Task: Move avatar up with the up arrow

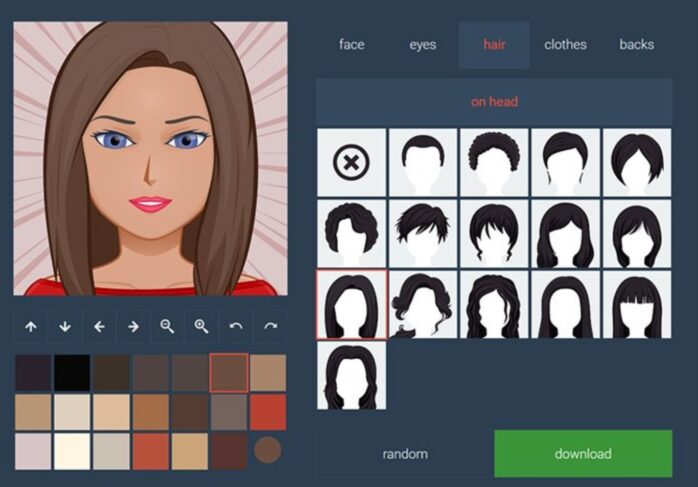Action: [31, 327]
